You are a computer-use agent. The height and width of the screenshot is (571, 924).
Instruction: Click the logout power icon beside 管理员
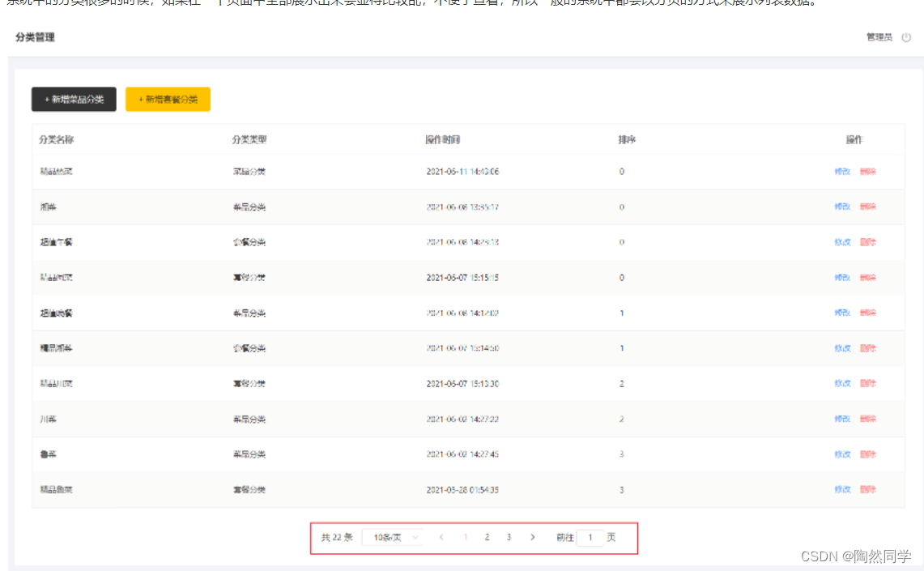point(906,37)
